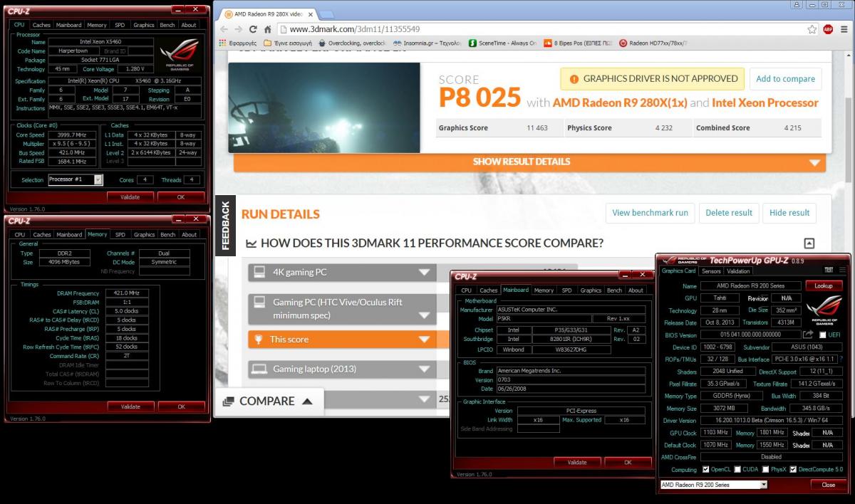Click the Hide result button
Viewport: 855px width, 504px height.
pos(789,213)
